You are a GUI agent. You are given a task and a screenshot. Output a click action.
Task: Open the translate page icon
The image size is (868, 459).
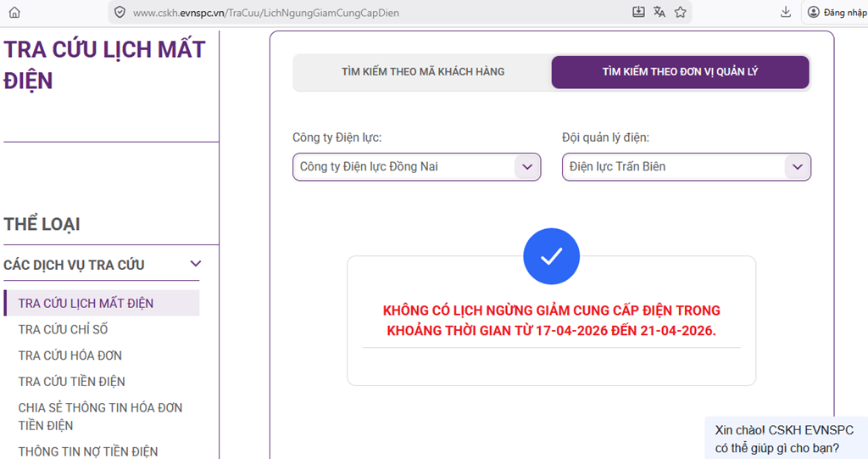coord(659,12)
